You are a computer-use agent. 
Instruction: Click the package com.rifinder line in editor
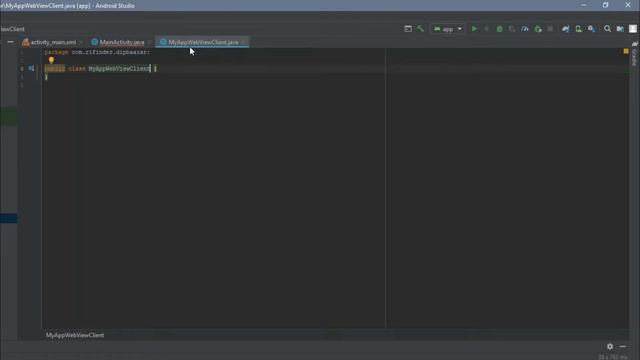point(97,52)
